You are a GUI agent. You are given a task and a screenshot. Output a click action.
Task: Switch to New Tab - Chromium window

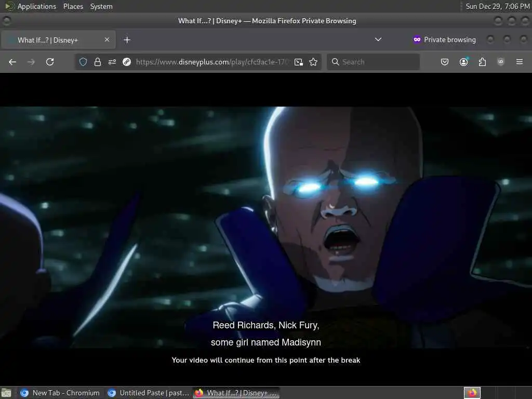[x=60, y=393]
